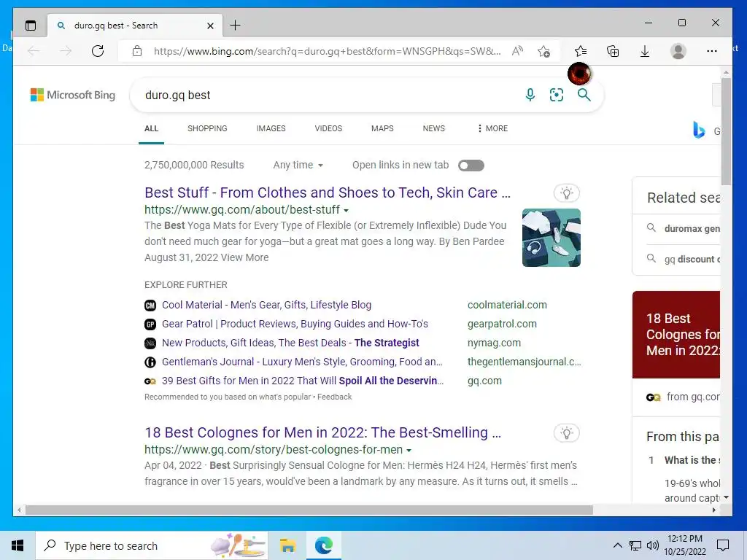Click the Read aloud icon in address bar
The image size is (747, 560).
[x=517, y=51]
